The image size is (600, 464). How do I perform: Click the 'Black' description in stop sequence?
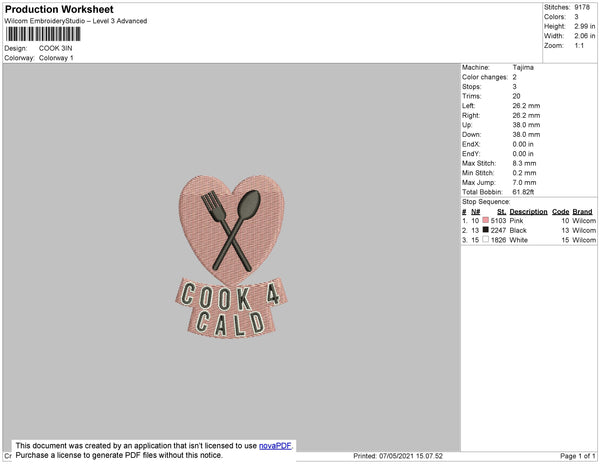518,230
